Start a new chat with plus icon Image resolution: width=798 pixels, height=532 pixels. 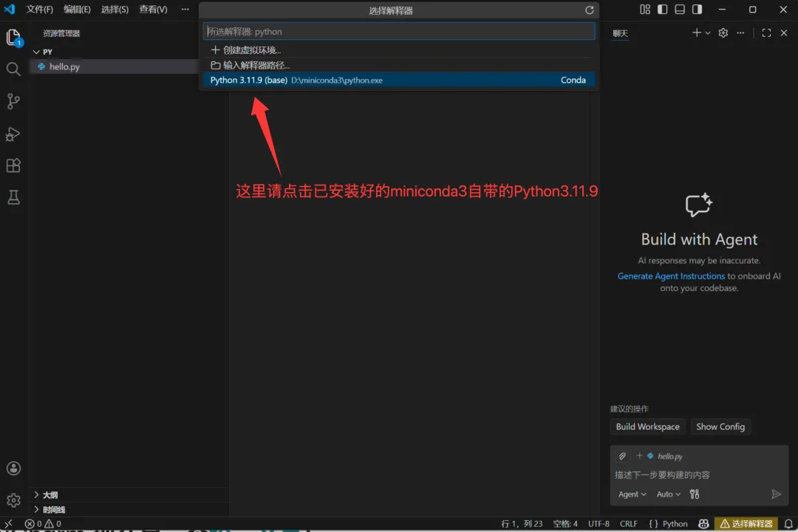click(x=696, y=33)
